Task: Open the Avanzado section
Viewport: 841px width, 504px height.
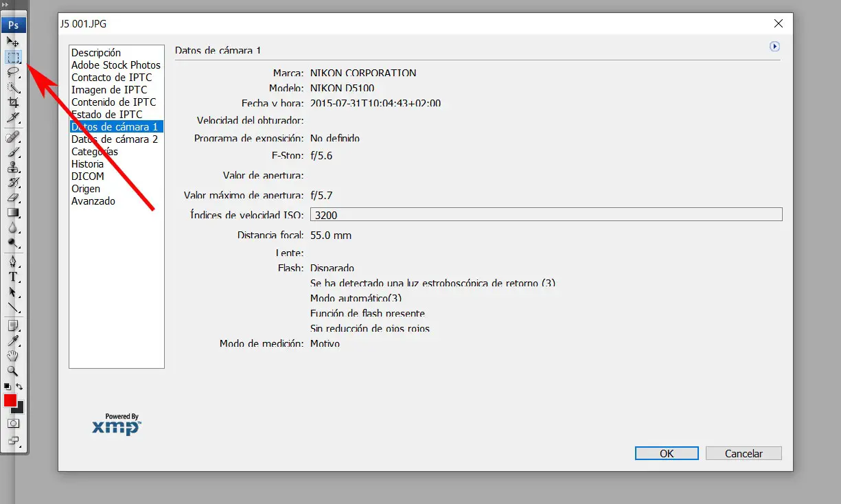Action: point(93,201)
